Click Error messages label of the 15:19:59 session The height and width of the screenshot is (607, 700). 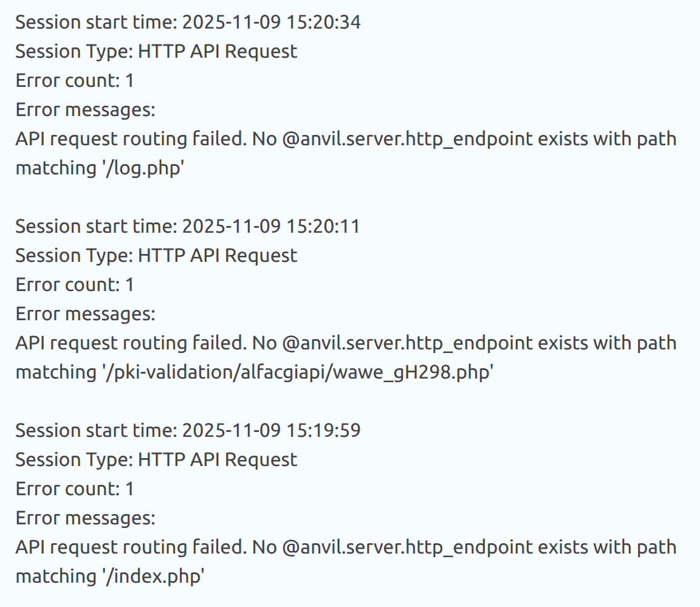click(85, 518)
